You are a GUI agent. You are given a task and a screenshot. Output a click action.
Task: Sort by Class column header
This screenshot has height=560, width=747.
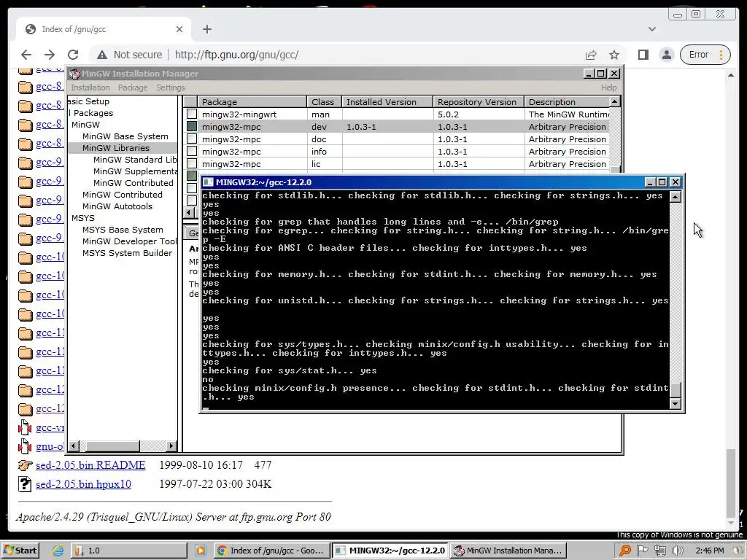[x=324, y=102]
